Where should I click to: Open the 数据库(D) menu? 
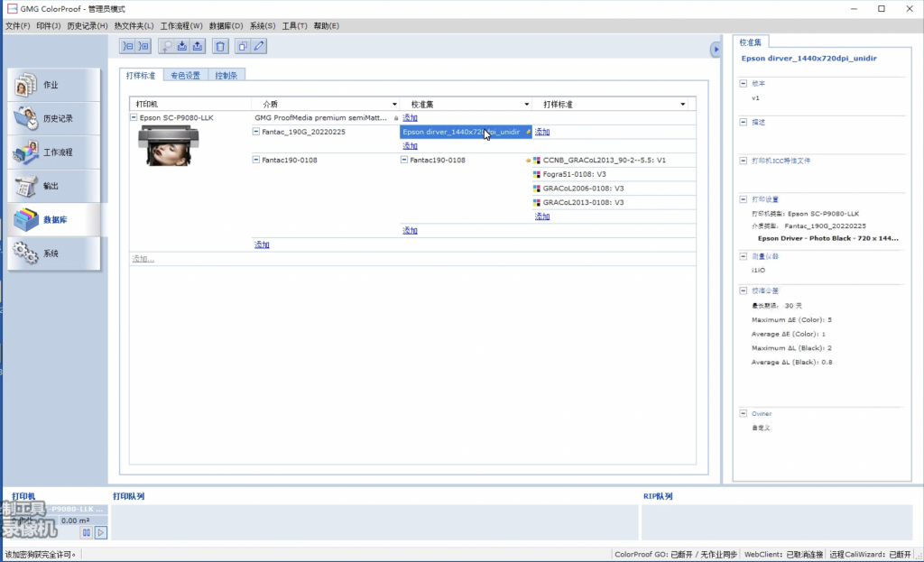[x=226, y=26]
